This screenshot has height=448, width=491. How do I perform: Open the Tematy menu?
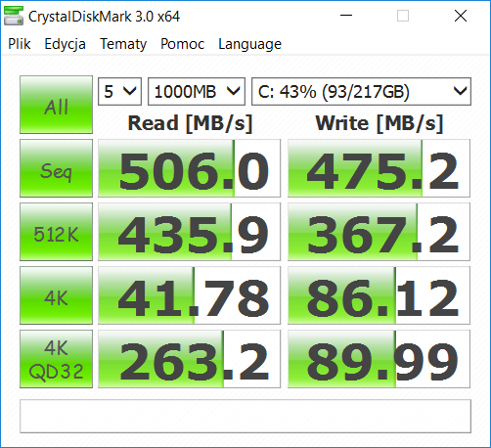click(123, 44)
